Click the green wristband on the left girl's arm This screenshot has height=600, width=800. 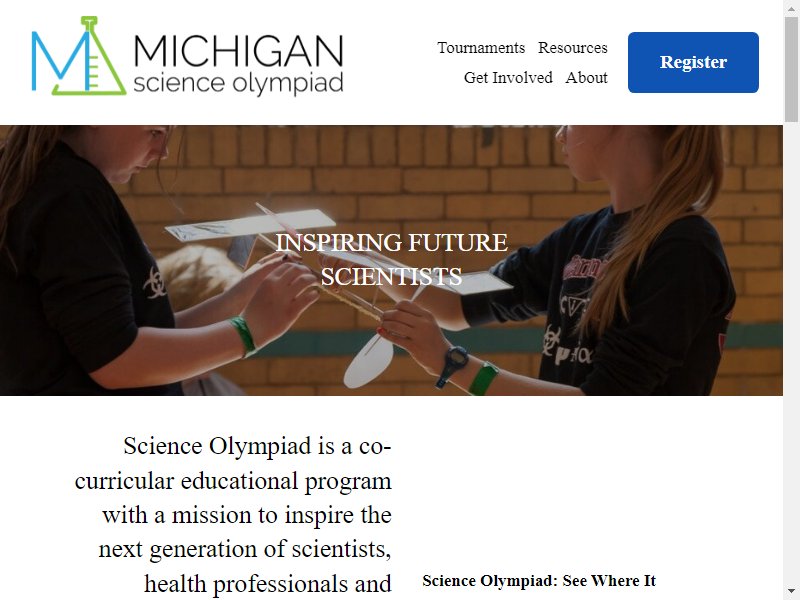click(243, 336)
